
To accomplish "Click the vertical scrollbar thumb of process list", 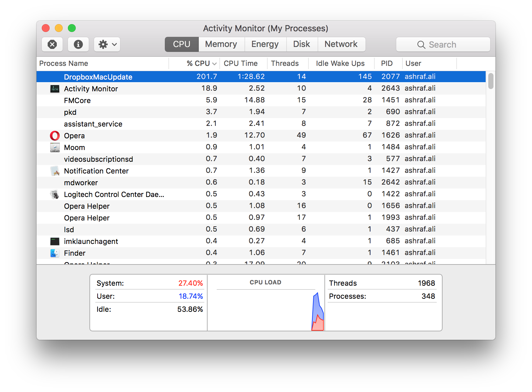I will [491, 81].
